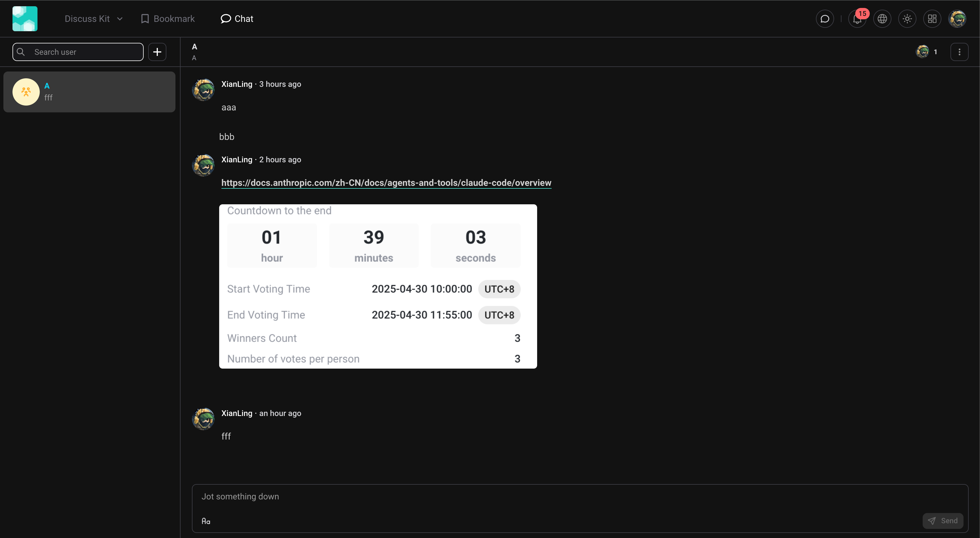Select chat room A in sidebar

coord(89,92)
